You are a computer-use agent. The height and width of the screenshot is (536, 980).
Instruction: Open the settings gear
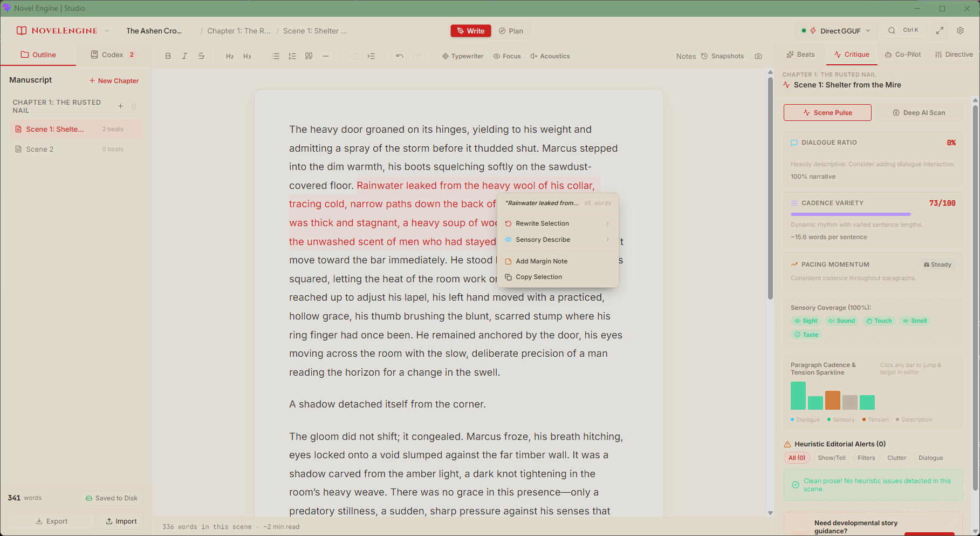(x=960, y=31)
